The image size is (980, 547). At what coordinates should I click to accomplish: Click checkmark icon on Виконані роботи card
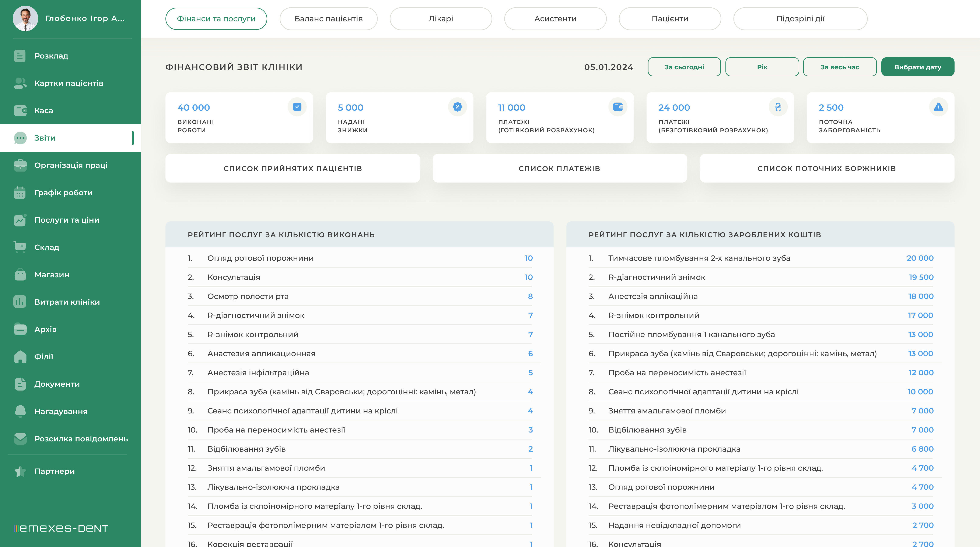coord(297,107)
